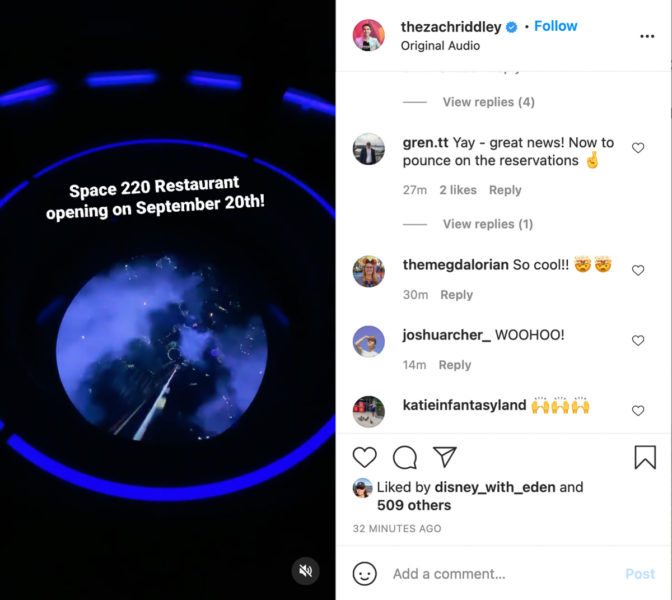Image resolution: width=672 pixels, height=600 pixels.
Task: Expand View replies (4)
Action: pos(489,102)
